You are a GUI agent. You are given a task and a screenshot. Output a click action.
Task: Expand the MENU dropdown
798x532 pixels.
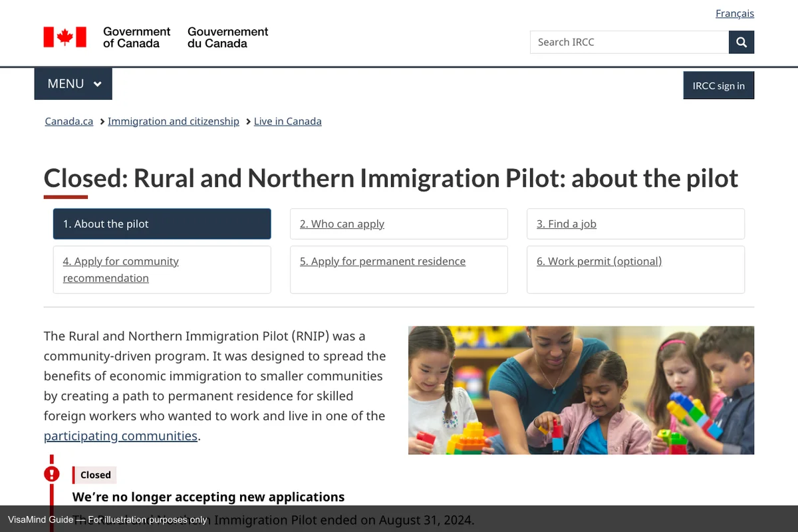pos(73,84)
